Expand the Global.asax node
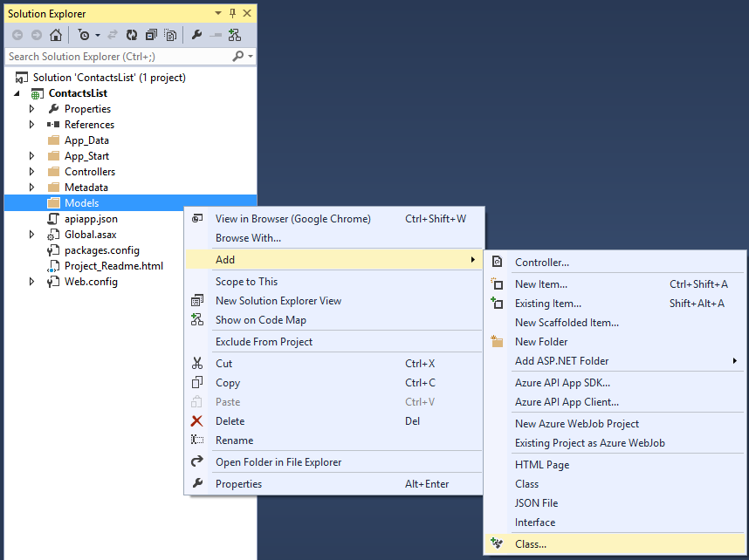 coord(31,235)
